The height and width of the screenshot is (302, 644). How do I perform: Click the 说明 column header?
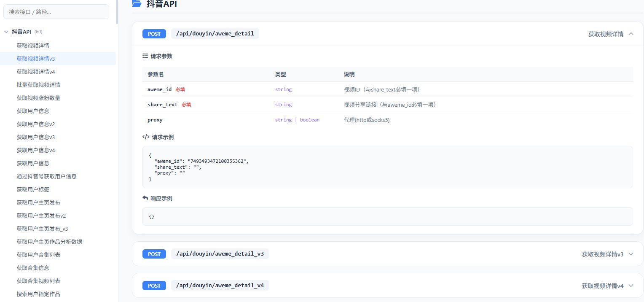[x=349, y=74]
